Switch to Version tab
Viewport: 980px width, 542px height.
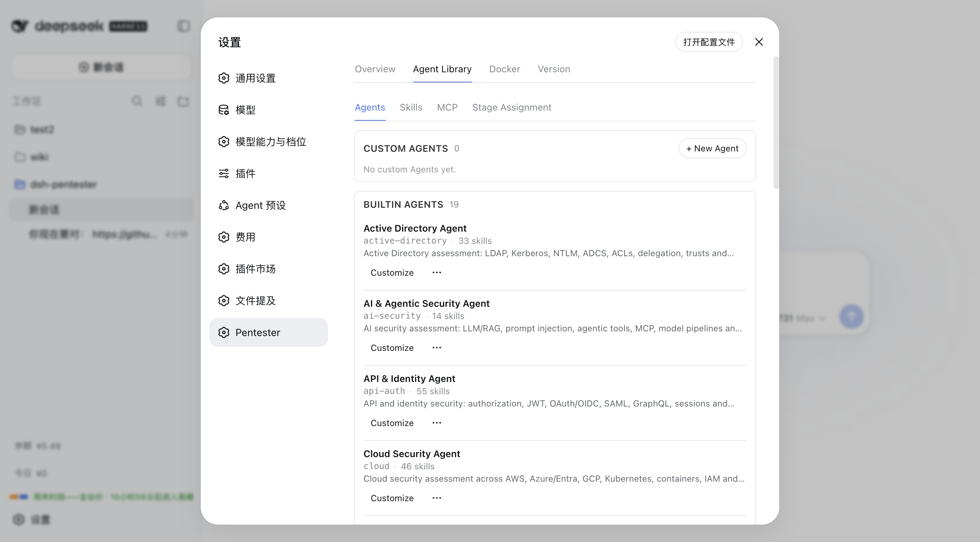point(554,69)
